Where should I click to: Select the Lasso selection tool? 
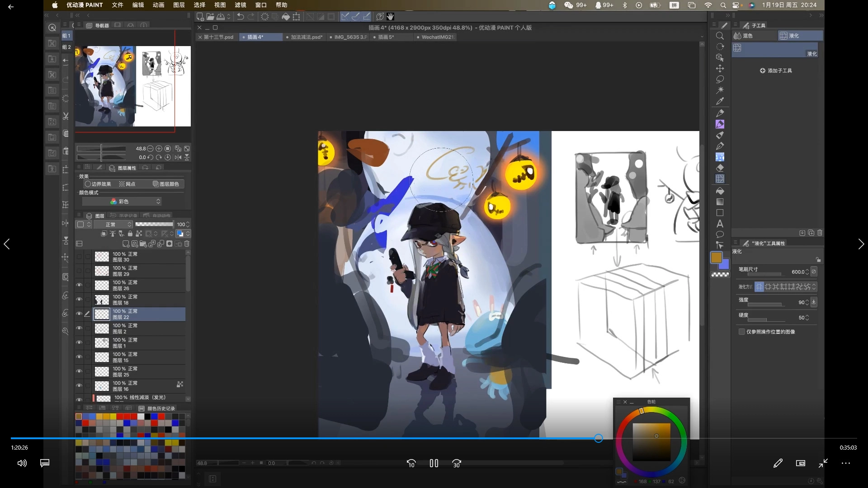coord(720,80)
